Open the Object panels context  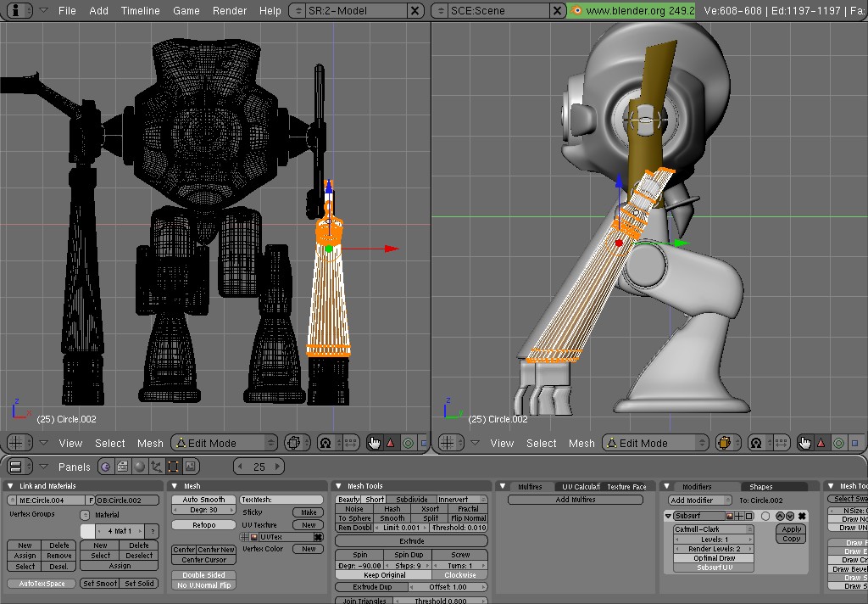click(157, 467)
